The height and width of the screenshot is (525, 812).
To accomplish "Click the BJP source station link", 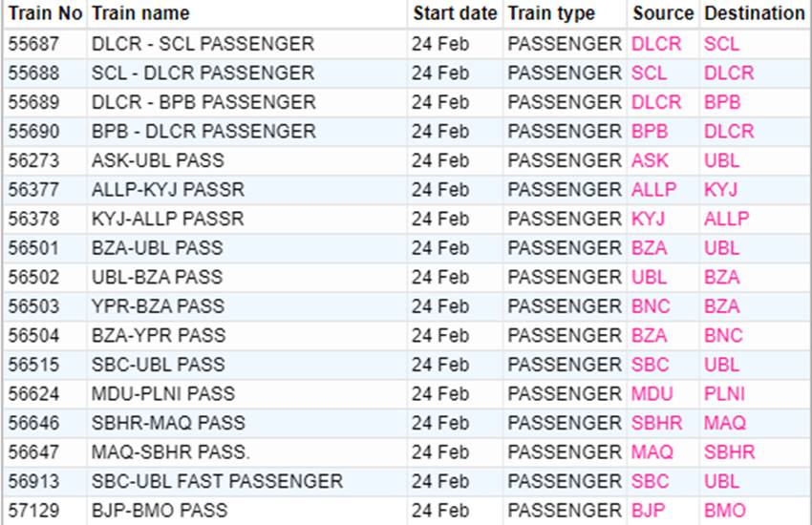I will point(648,510).
